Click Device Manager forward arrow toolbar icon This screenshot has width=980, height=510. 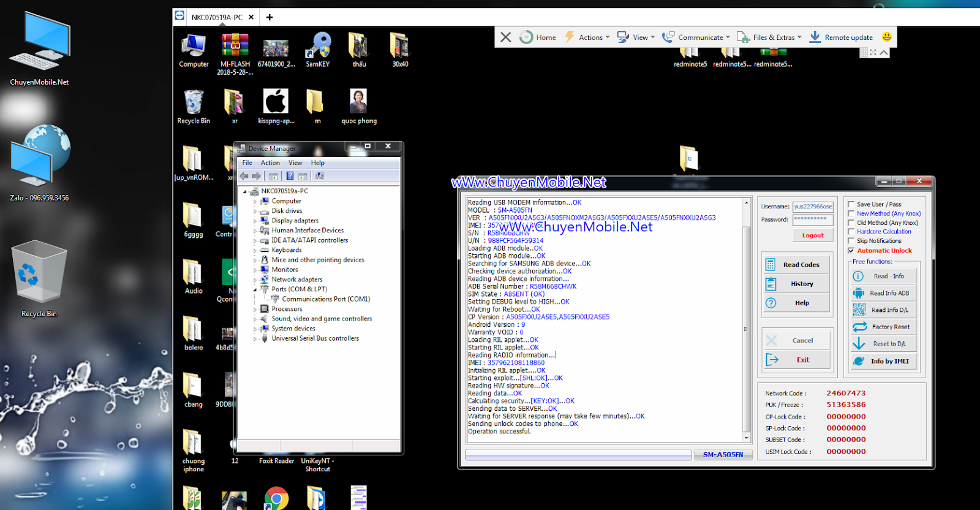256,176
